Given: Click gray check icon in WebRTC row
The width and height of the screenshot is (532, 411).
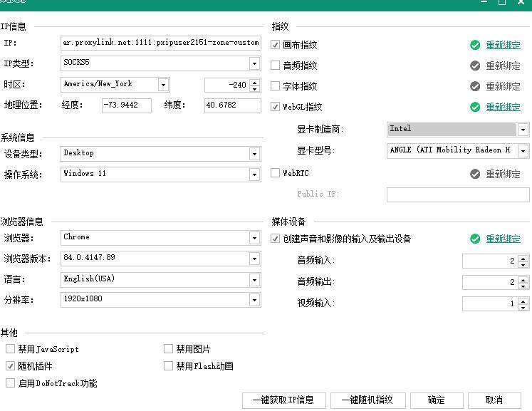Looking at the screenshot, I should click(475, 174).
